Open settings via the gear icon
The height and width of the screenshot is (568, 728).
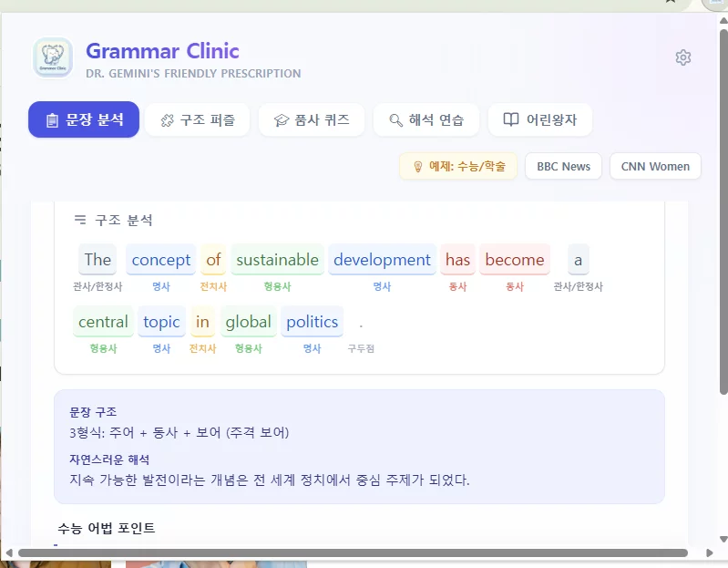click(683, 57)
